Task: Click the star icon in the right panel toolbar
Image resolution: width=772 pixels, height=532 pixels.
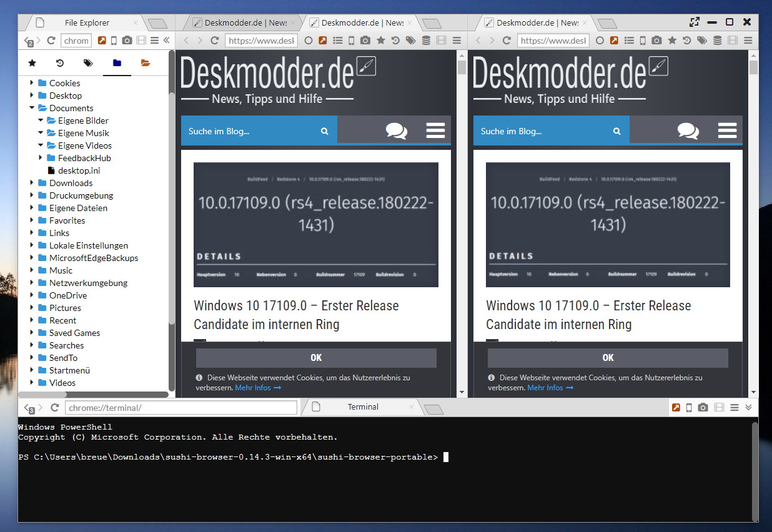Action: (x=672, y=41)
